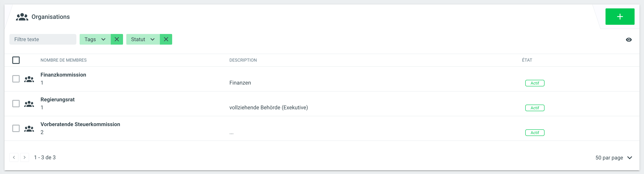Click the Finanzkommission group icon
This screenshot has width=644, height=174.
coord(29,79)
